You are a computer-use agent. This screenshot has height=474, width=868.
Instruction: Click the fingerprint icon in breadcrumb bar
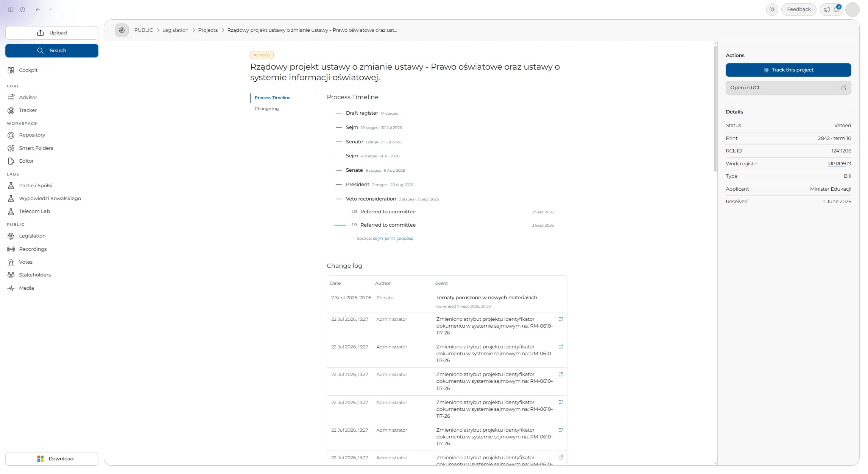click(x=122, y=30)
